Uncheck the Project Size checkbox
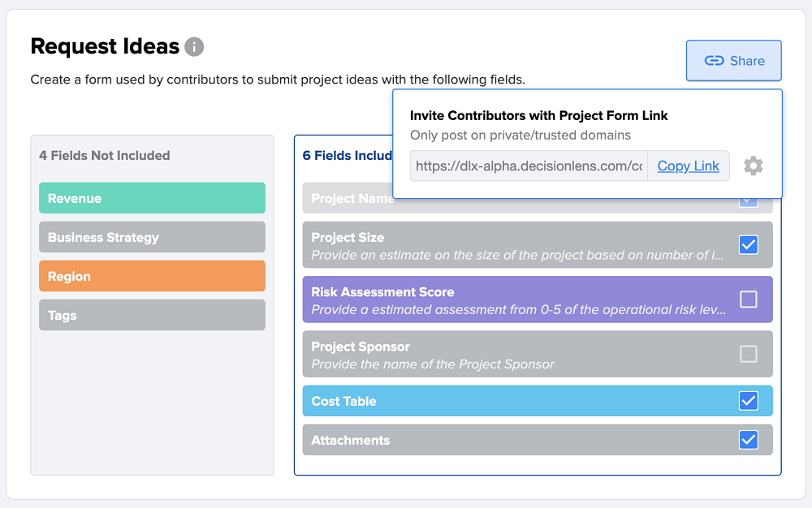The height and width of the screenshot is (508, 812). (748, 244)
